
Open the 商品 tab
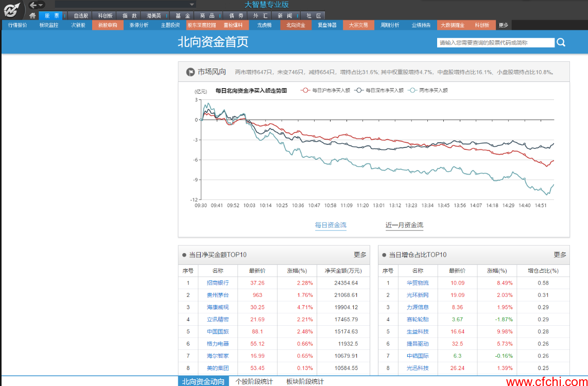(207, 16)
